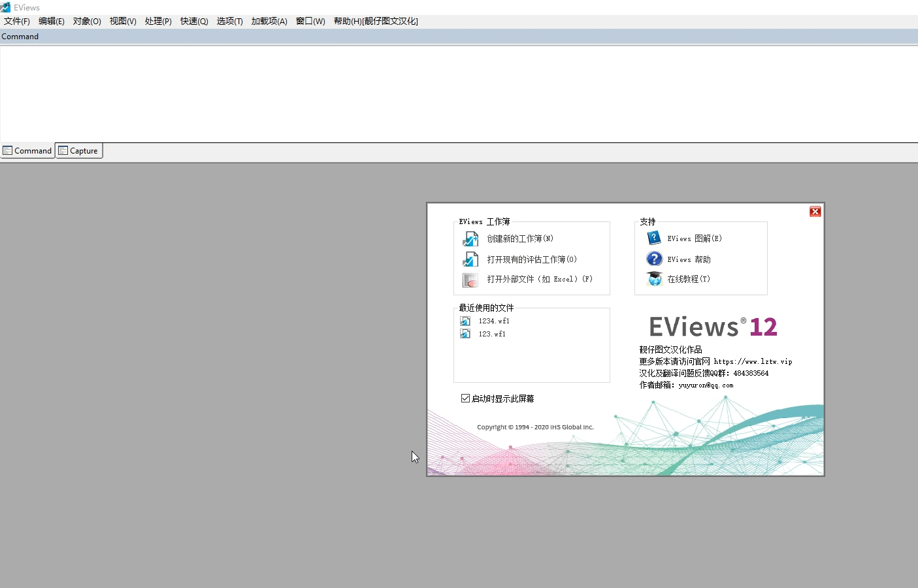Switch to the Capture tab
The height and width of the screenshot is (588, 918).
pyautogui.click(x=79, y=151)
